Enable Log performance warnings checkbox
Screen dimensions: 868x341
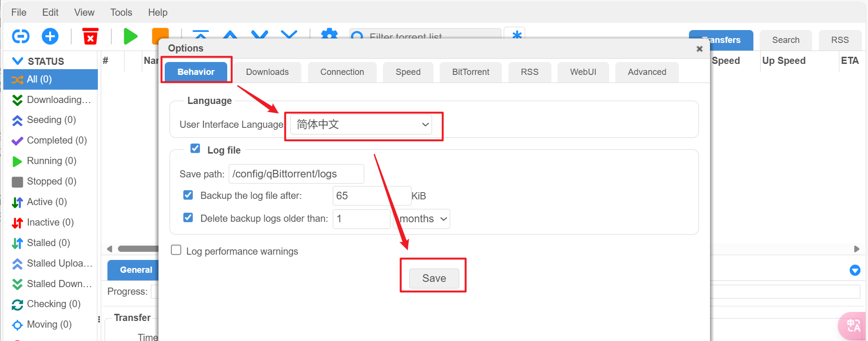point(176,250)
